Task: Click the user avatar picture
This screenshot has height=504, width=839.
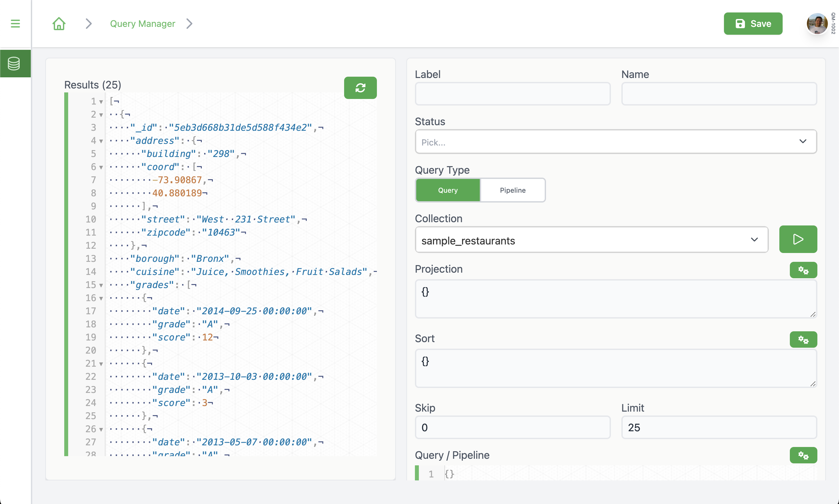Action: pos(817,24)
